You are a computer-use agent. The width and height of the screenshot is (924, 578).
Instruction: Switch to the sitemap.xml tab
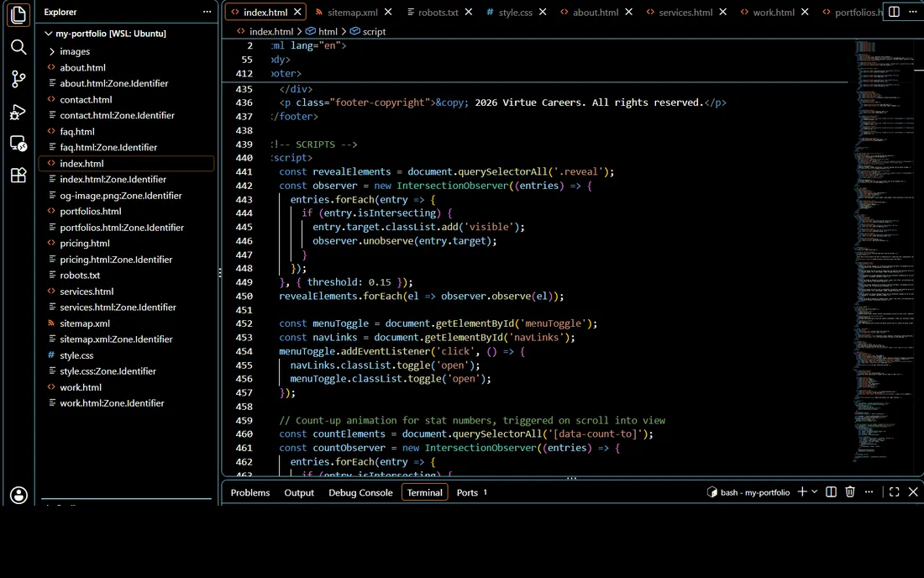(353, 13)
